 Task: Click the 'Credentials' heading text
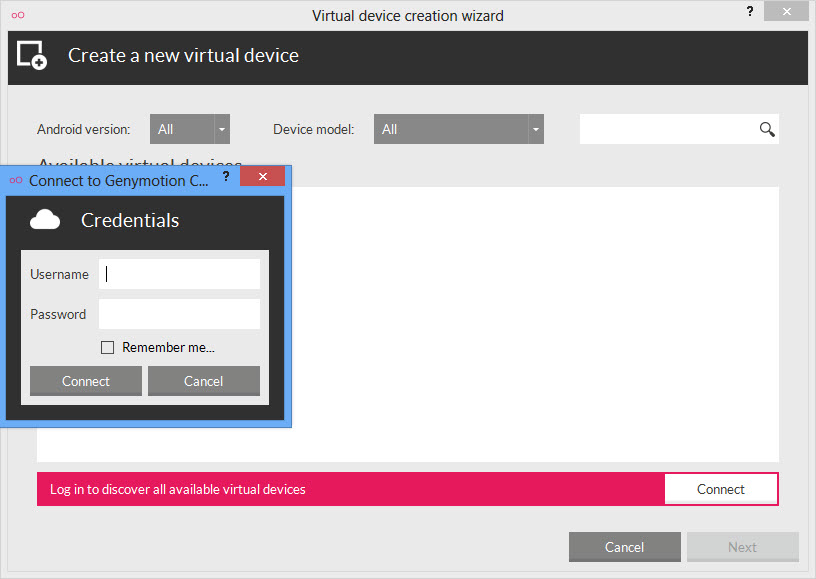[130, 221]
